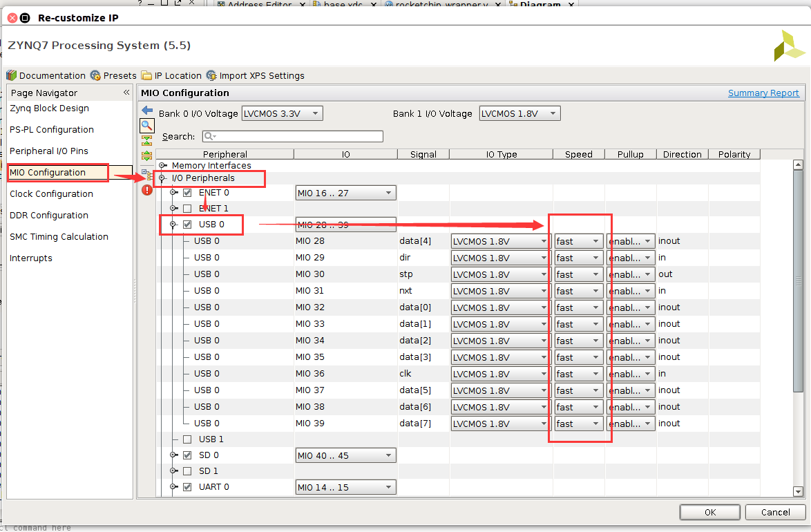Viewport: 811px width, 532px height.
Task: Open Documentation from the toolbar
Action: 46,75
